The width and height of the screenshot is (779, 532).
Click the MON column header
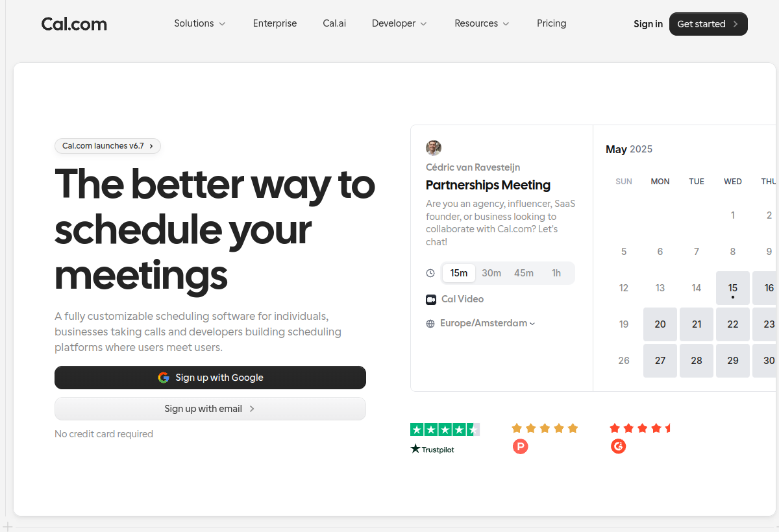(x=660, y=182)
